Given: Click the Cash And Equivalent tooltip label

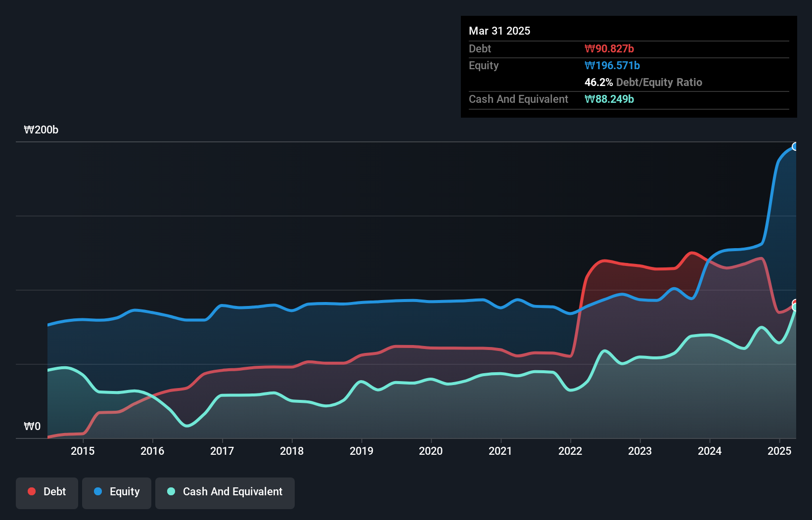Looking at the screenshot, I should (x=518, y=99).
